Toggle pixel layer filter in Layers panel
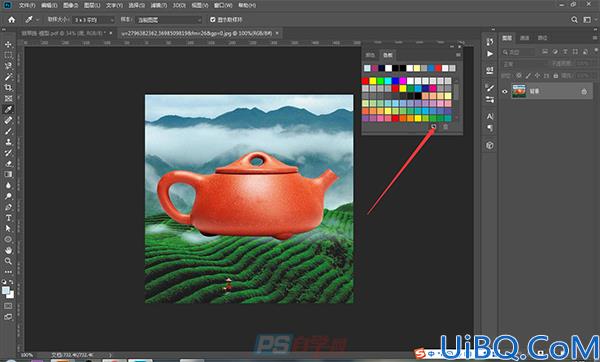The image size is (600, 362). (545, 52)
